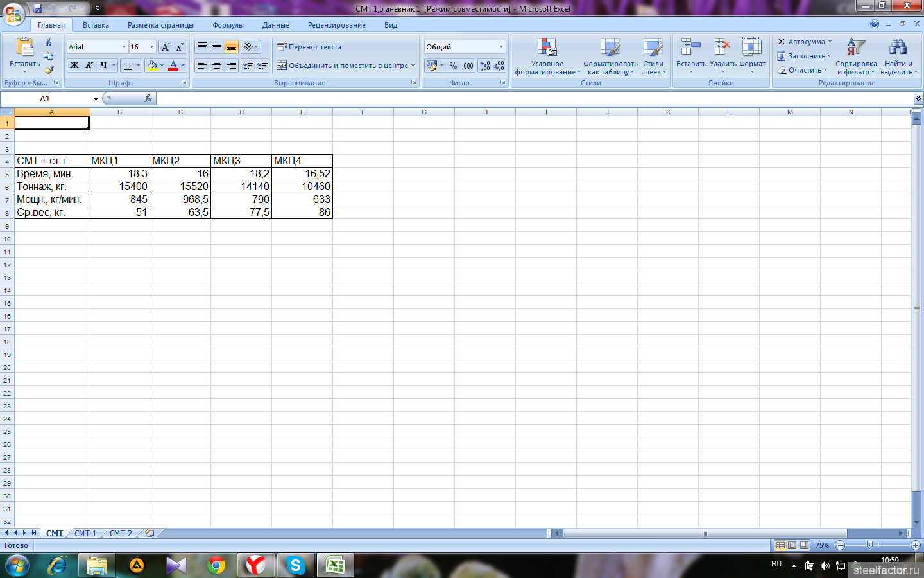This screenshot has height=578, width=924.
Task: Enable Wrap Text (Перенос текста)
Action: pos(309,47)
